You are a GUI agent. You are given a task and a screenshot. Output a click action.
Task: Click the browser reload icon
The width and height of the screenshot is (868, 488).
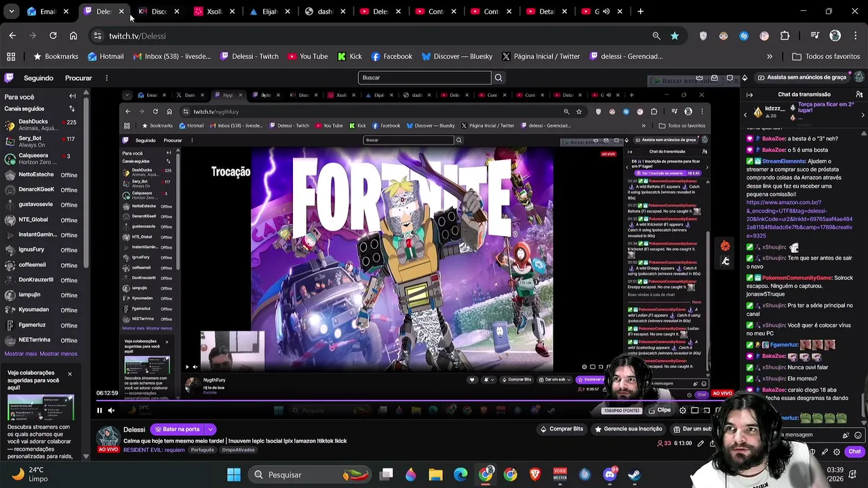[x=53, y=36]
